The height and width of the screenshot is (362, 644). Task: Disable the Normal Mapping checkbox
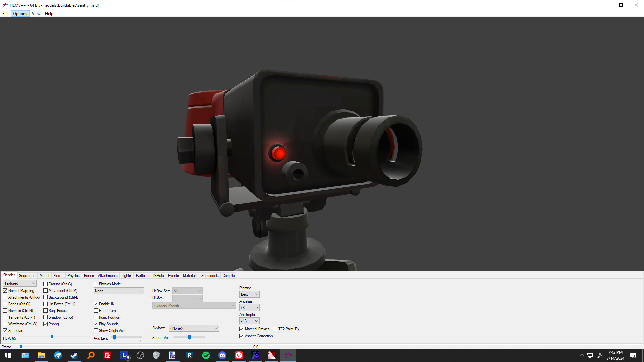point(5,291)
